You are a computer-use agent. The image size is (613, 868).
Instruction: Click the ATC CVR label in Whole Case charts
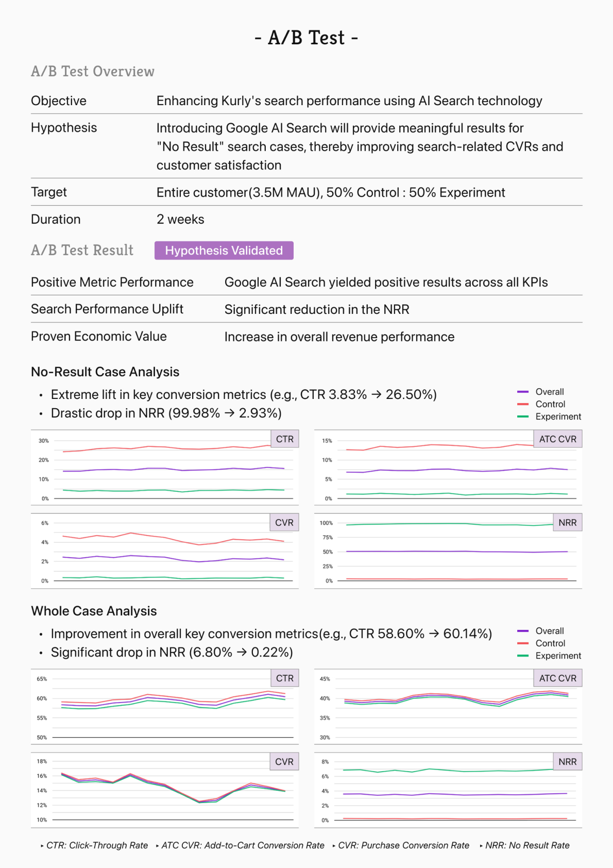pos(557,678)
